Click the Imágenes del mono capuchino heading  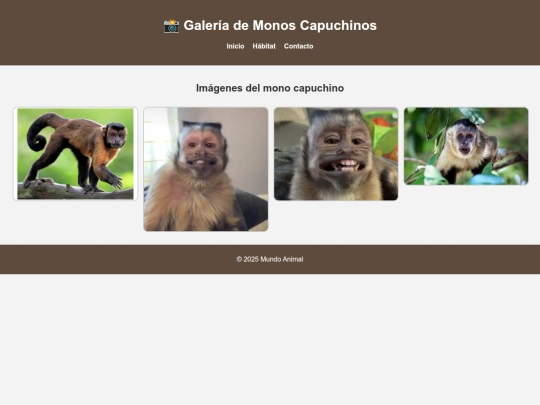[x=270, y=88]
